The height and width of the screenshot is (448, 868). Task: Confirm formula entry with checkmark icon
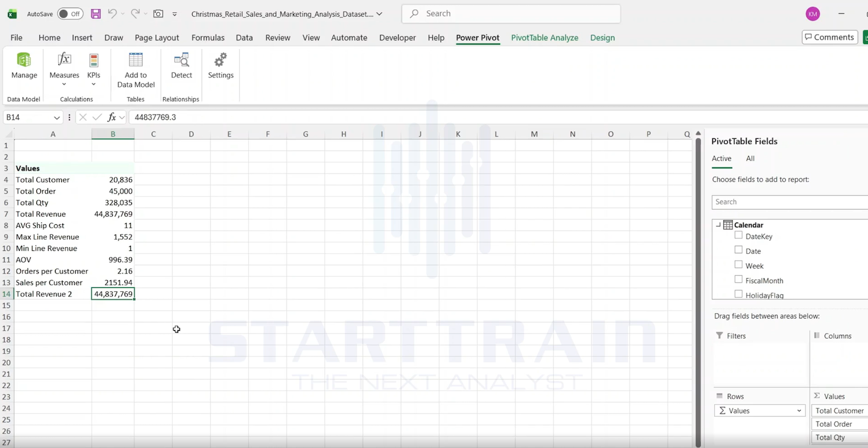(97, 117)
